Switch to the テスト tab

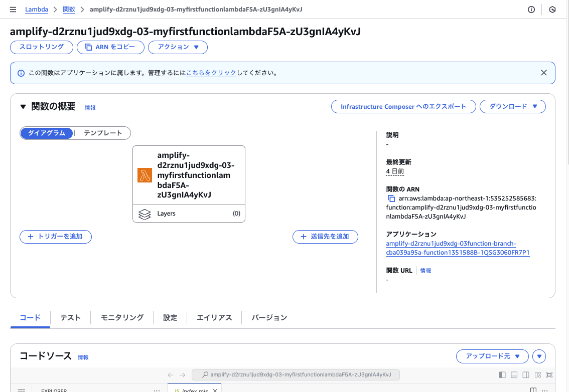[x=70, y=318]
